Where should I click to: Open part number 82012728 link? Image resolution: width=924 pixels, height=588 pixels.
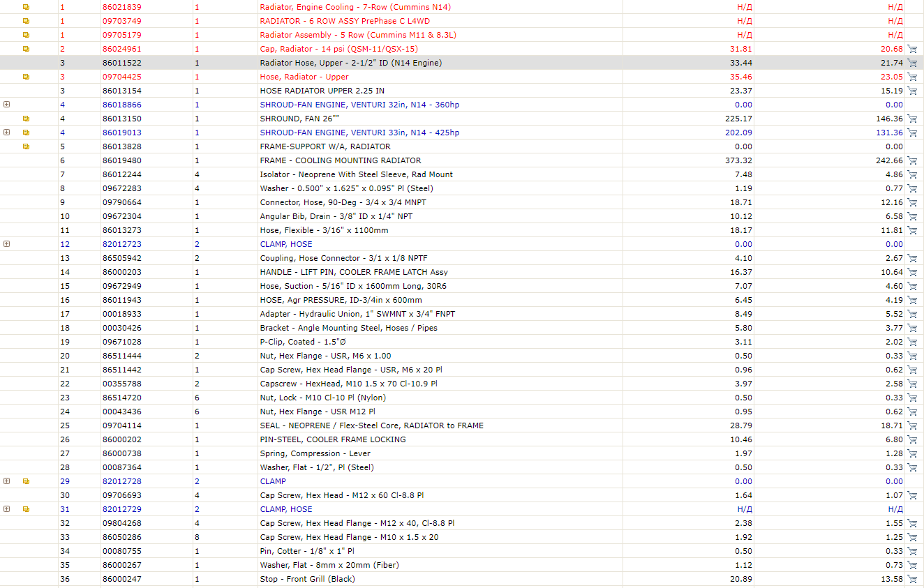pyautogui.click(x=122, y=481)
